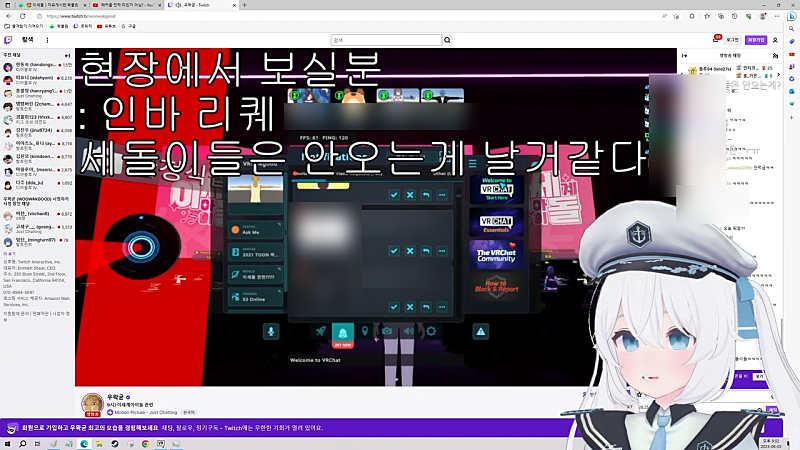Open Chrome from the taskbar

point(145,444)
